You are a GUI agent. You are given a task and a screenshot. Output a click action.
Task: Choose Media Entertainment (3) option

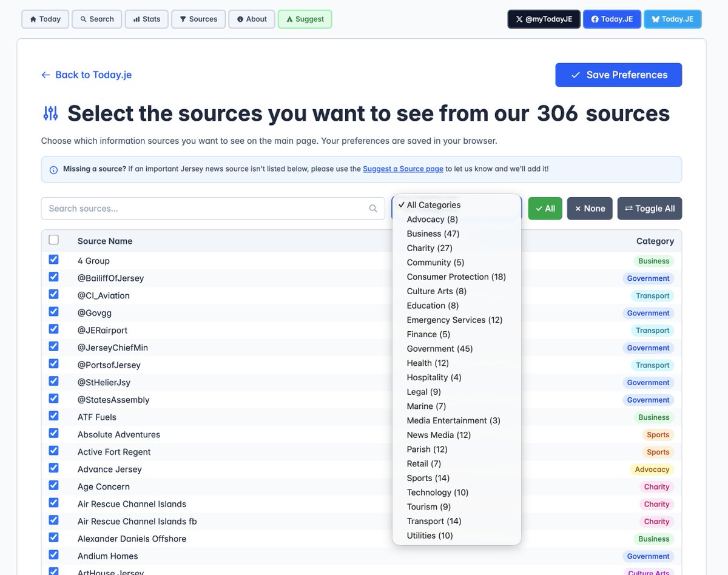(x=456, y=421)
